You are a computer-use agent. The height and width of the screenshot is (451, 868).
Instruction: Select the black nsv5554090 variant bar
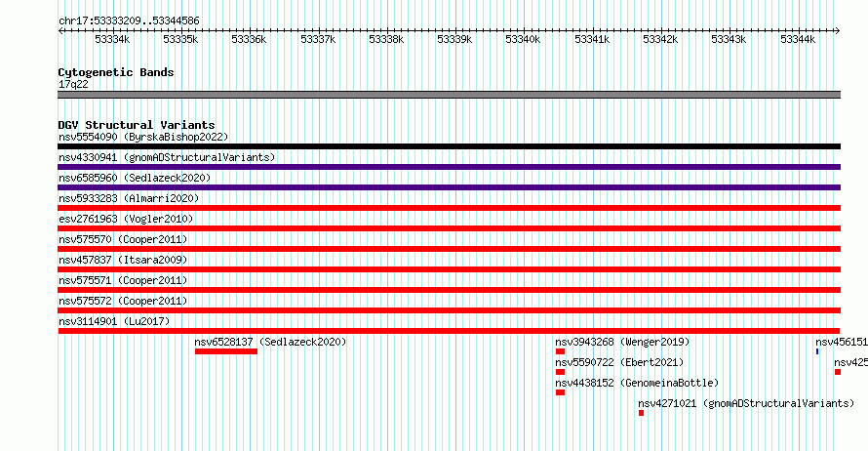pos(449,146)
